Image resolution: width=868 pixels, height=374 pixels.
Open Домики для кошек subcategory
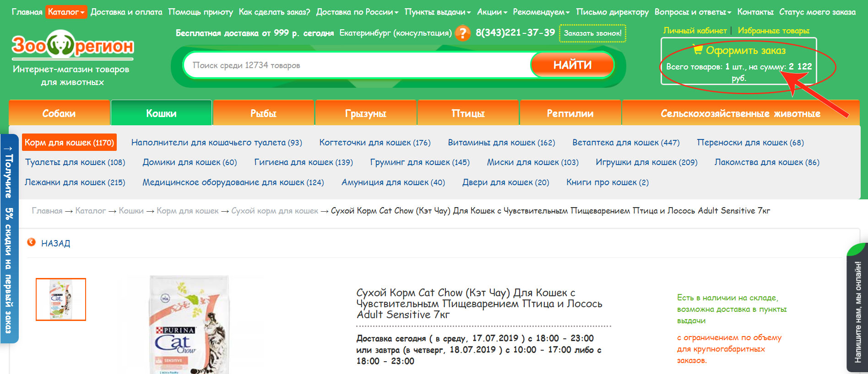coord(190,162)
